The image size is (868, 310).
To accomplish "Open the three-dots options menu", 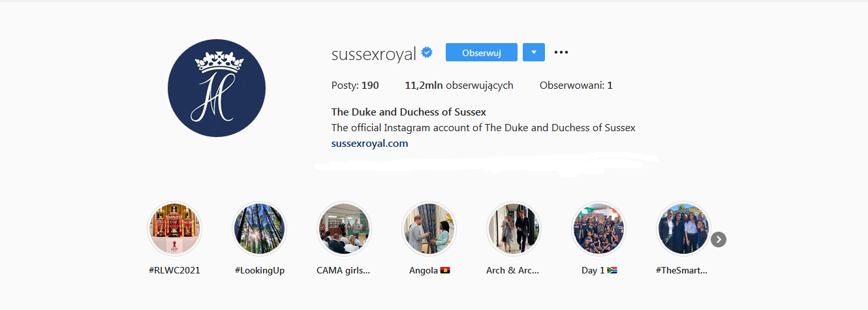I will [561, 52].
